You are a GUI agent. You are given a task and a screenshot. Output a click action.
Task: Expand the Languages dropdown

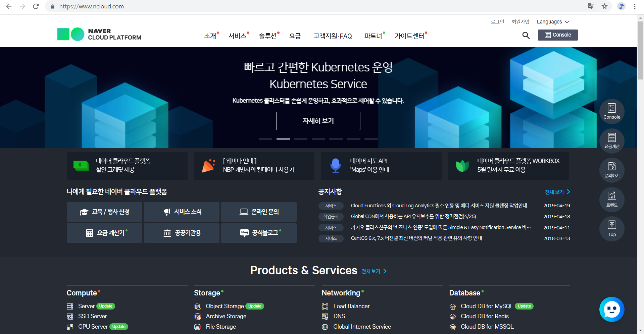[x=553, y=22]
